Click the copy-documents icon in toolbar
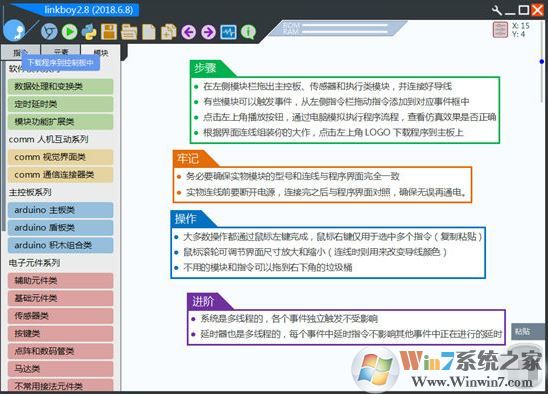The height and width of the screenshot is (396, 549). pyautogui.click(x=169, y=32)
